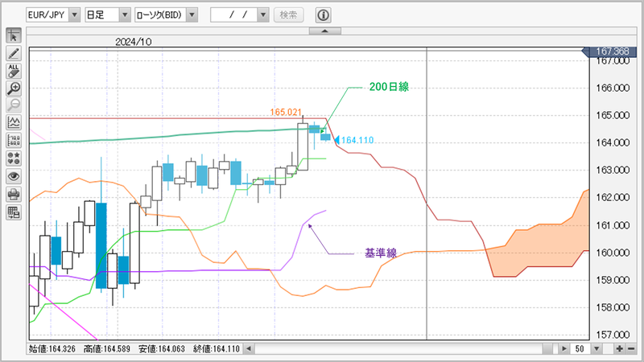644x362 pixels.
Task: Open the technical indicator chart settings icon
Action: [14, 122]
